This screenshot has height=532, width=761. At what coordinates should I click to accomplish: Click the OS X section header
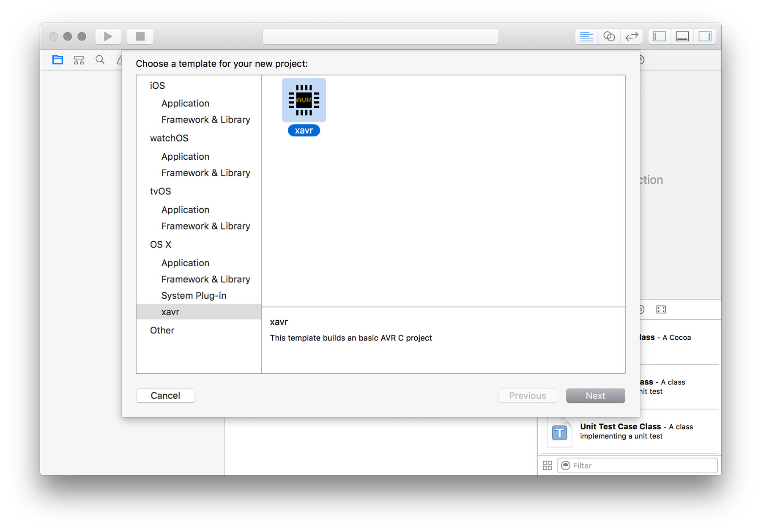(160, 245)
